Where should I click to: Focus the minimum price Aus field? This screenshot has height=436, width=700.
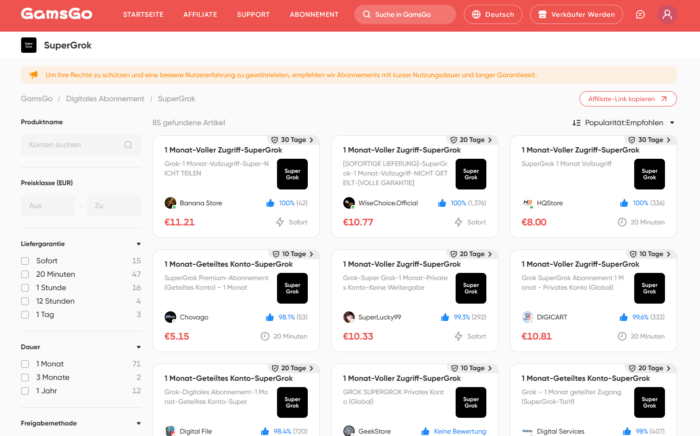(48, 206)
